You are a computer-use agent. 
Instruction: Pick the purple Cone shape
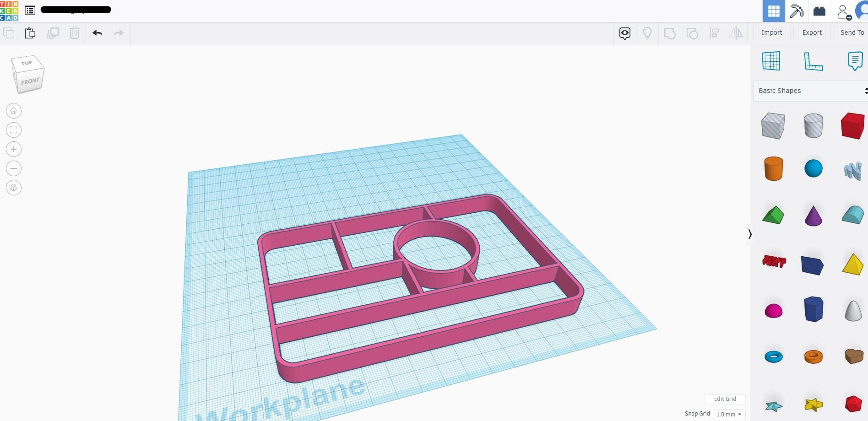point(814,216)
